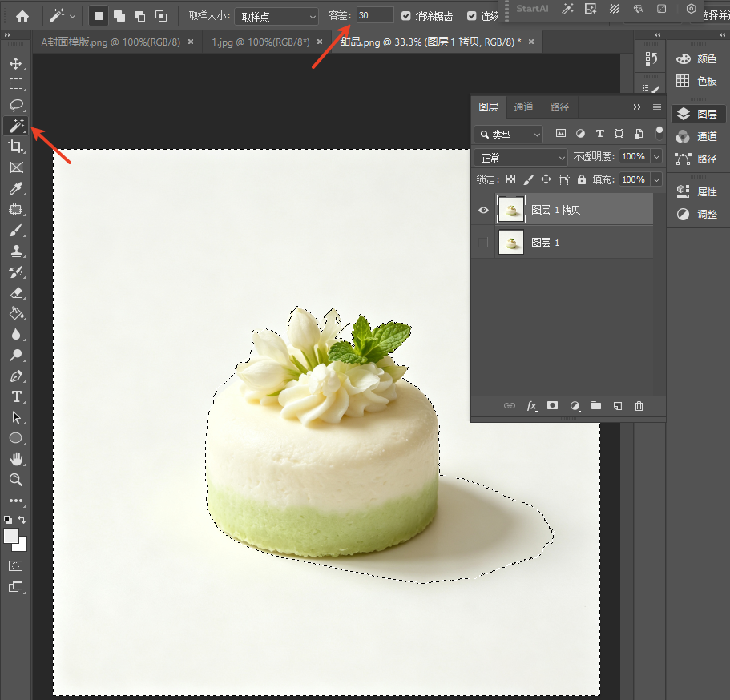
Task: Open the 属性 properties panel button
Action: tap(697, 191)
